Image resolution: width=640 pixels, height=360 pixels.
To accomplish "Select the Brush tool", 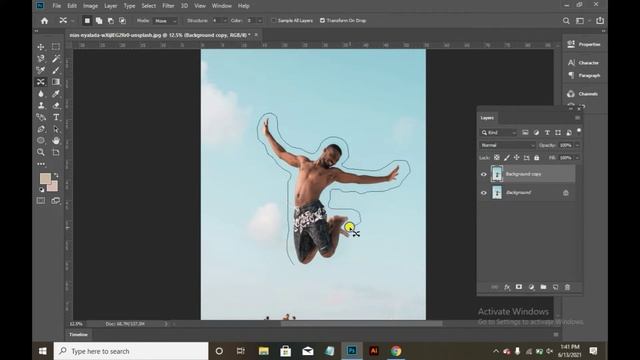I will 56,70.
